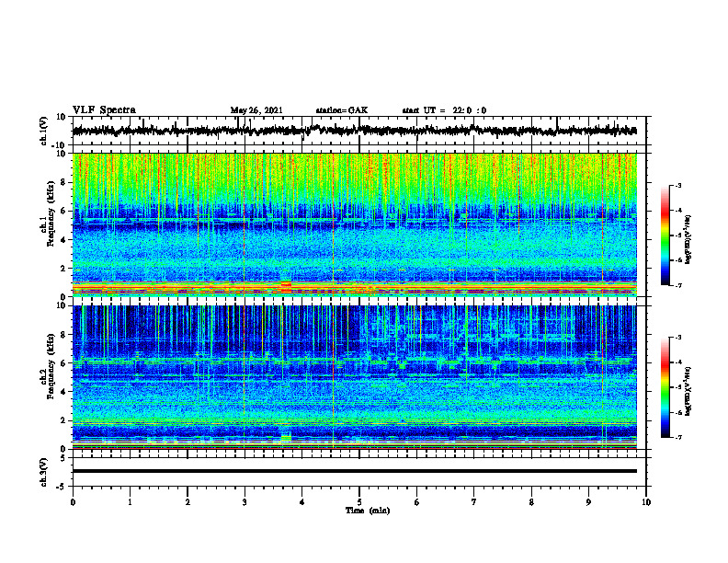The image size is (728, 563).
Task: Click the "8" kHz tick on the ch.2 frequency axis
Action: 63,335
